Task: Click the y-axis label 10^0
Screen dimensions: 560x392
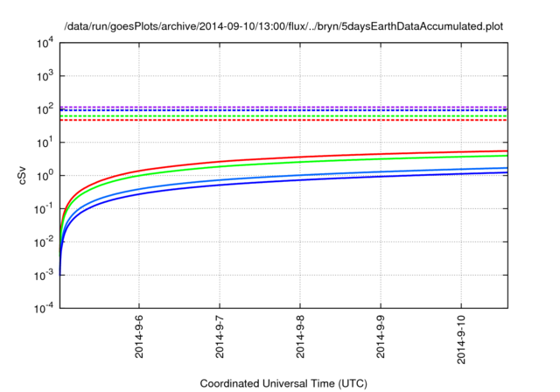Action: tap(45, 176)
